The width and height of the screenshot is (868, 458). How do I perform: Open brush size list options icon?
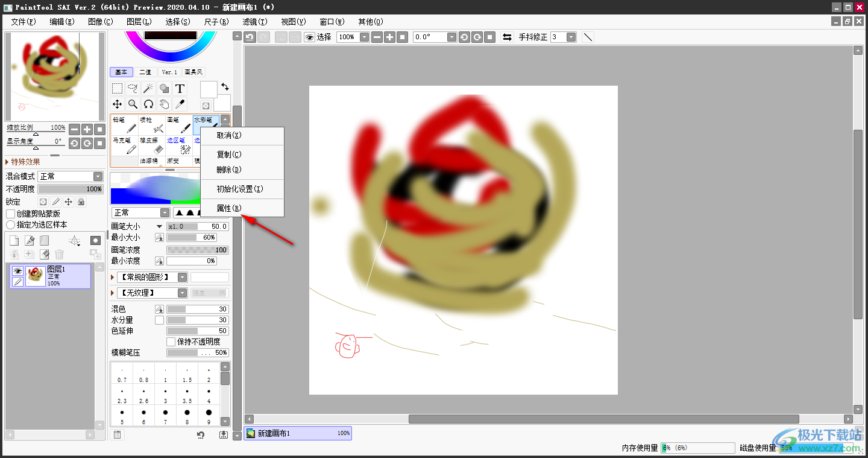[x=118, y=434]
